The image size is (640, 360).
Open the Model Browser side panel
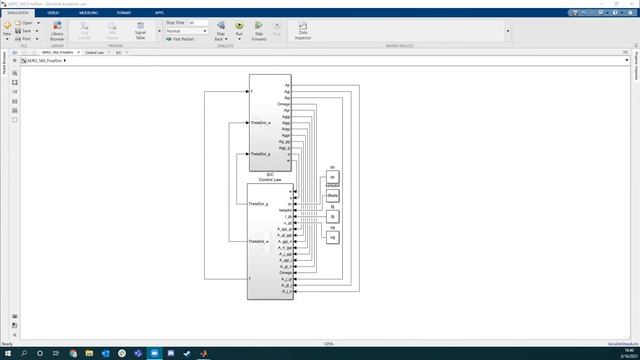[4, 63]
